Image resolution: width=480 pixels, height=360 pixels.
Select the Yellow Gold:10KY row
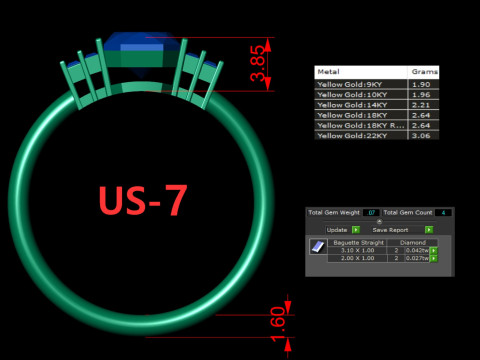point(377,95)
